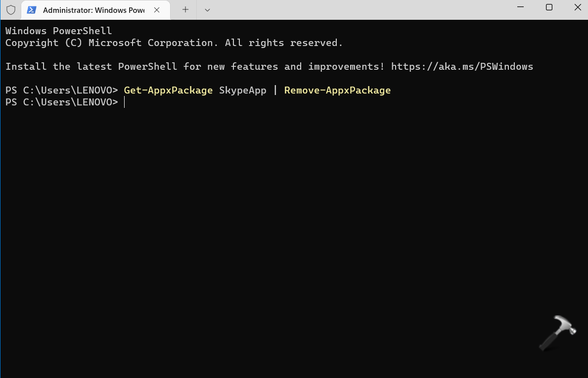This screenshot has width=588, height=378.
Task: Minimize the terminal window
Action: (x=520, y=7)
